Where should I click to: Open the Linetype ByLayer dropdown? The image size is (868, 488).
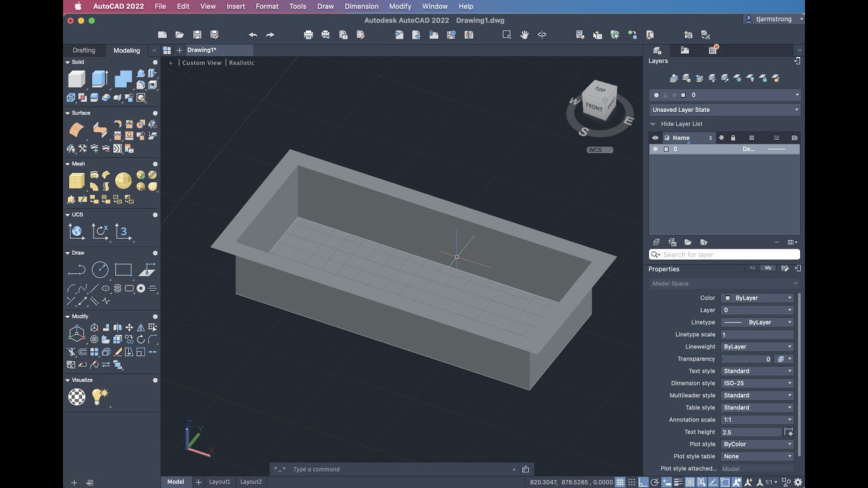757,322
